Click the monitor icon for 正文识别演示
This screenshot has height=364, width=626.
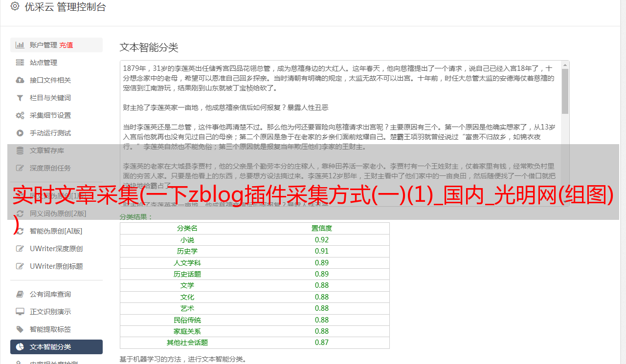(x=20, y=312)
